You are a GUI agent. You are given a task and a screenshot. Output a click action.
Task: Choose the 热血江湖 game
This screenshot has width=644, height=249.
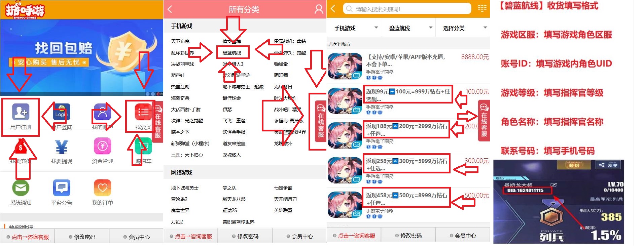(180, 87)
